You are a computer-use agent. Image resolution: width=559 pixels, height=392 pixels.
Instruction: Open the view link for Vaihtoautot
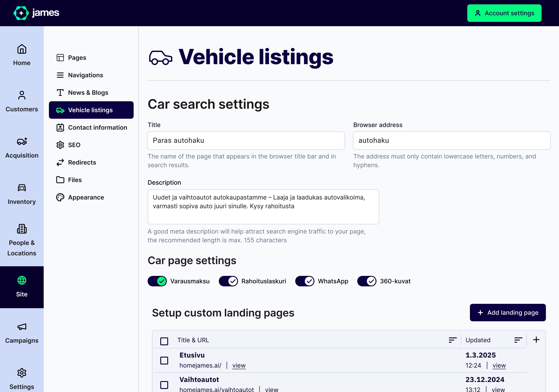pos(271,389)
